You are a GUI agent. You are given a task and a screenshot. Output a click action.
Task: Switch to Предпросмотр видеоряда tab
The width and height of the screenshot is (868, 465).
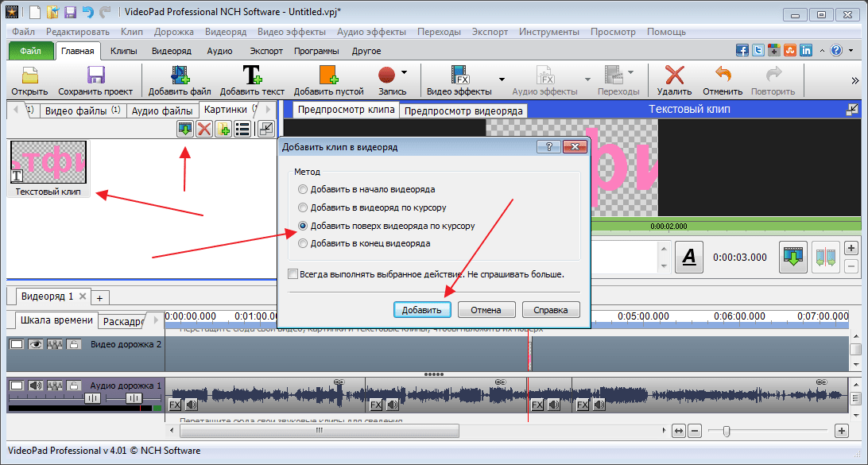coord(463,110)
